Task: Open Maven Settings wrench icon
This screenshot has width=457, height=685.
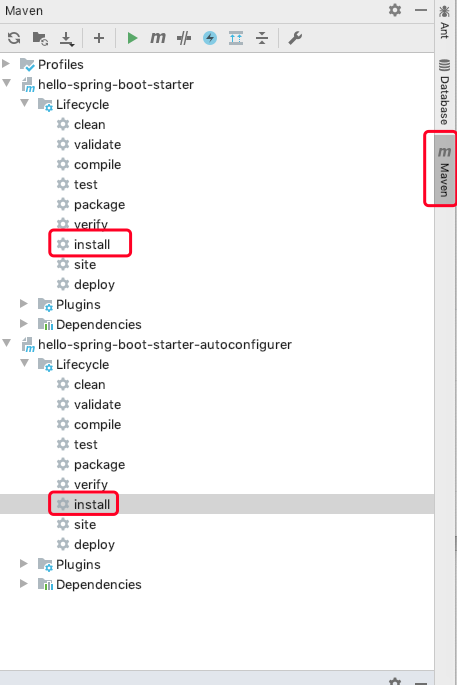Action: coord(295,38)
